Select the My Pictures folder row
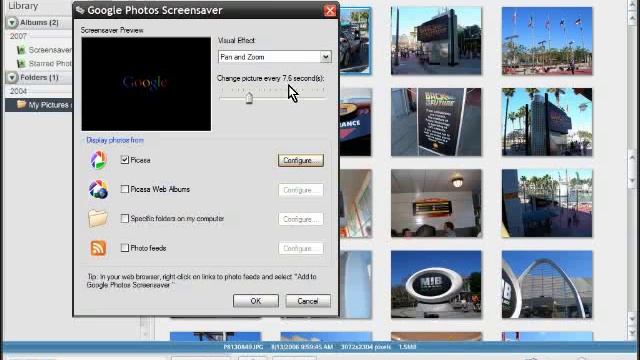 39,105
